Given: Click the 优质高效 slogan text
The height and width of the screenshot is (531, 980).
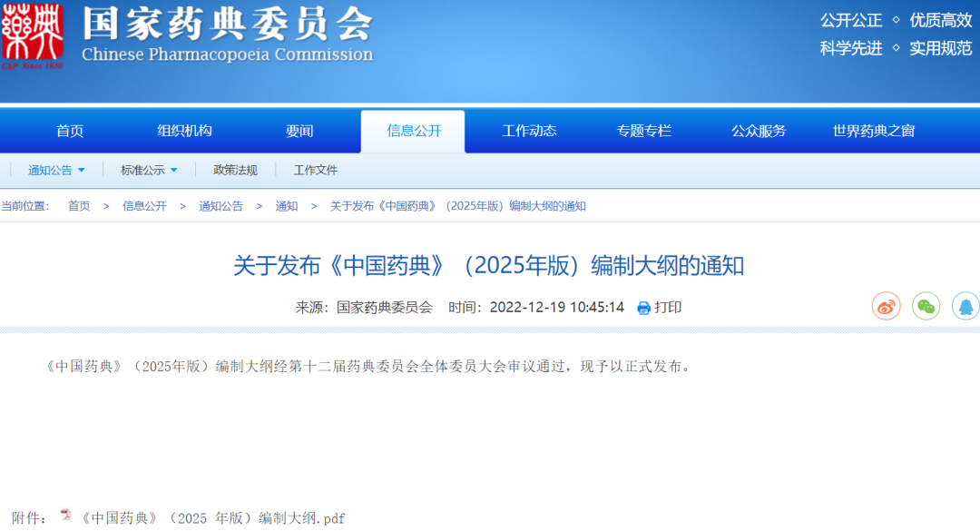Looking at the screenshot, I should click(941, 21).
